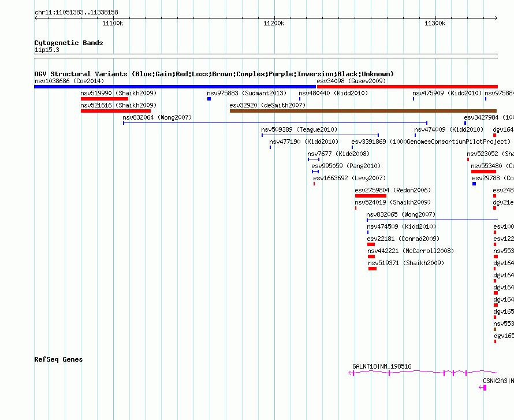The height and width of the screenshot is (420, 514).
Task: Click the nsv1038686 (Coe2014) variant label
Action: (69, 81)
